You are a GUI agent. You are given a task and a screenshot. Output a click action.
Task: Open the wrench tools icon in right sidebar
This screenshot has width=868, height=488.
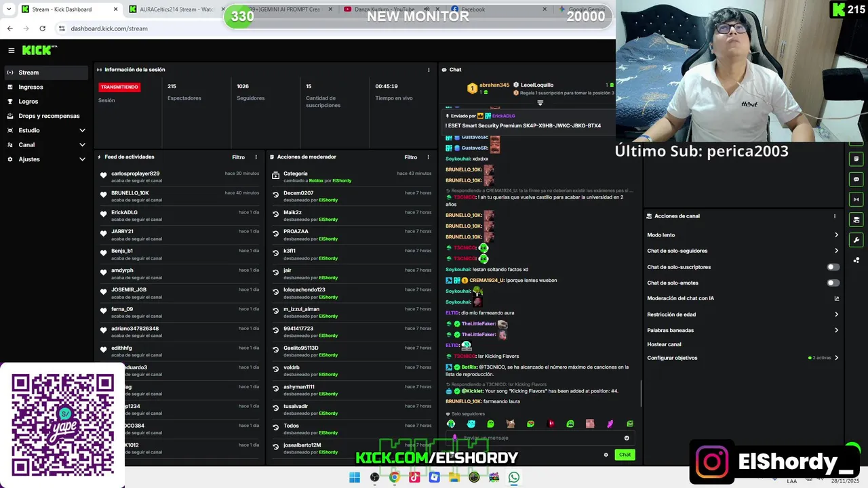(856, 240)
